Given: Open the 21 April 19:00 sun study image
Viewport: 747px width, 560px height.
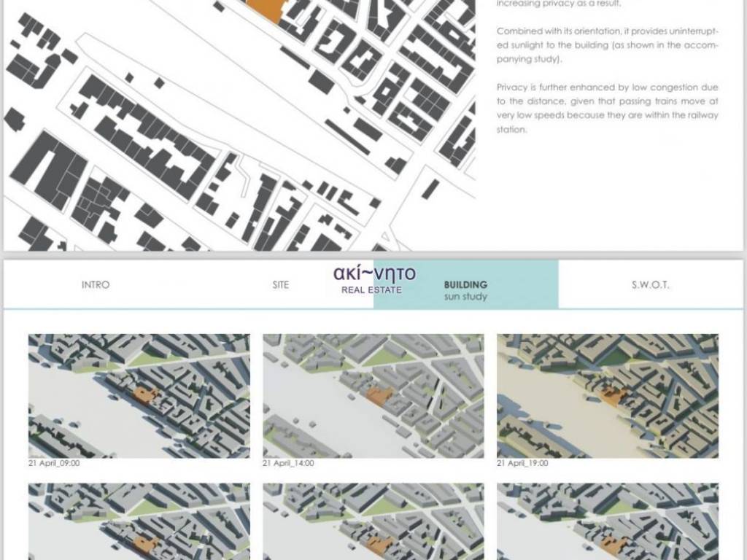Looking at the screenshot, I should click(x=608, y=395).
